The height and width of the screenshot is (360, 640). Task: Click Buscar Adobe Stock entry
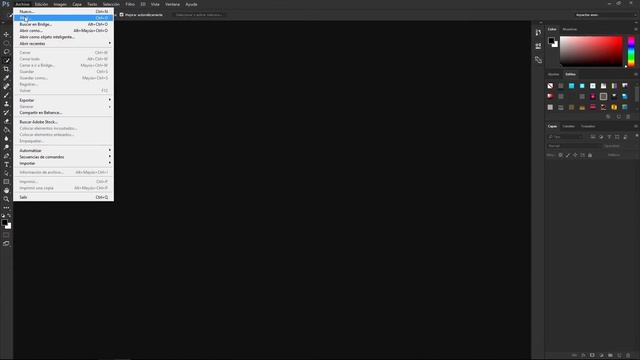coord(64,122)
